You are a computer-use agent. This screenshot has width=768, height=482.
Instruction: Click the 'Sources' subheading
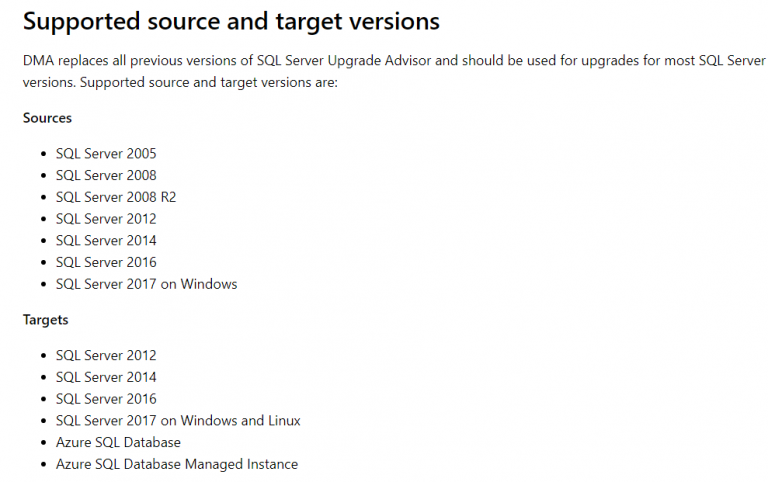(48, 118)
